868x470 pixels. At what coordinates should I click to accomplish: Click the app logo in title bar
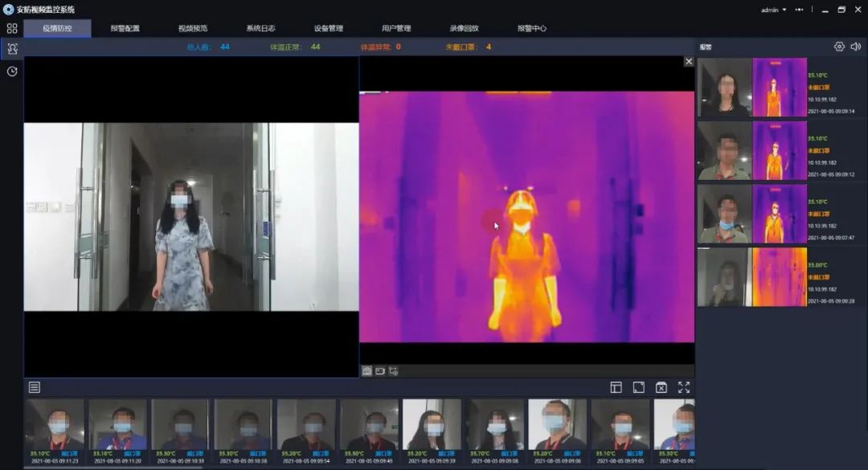tap(8, 10)
